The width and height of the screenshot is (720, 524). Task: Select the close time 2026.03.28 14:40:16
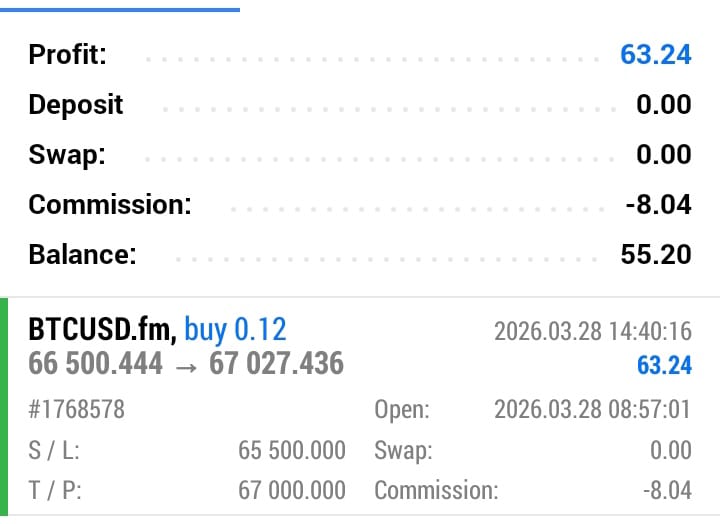coord(592,331)
